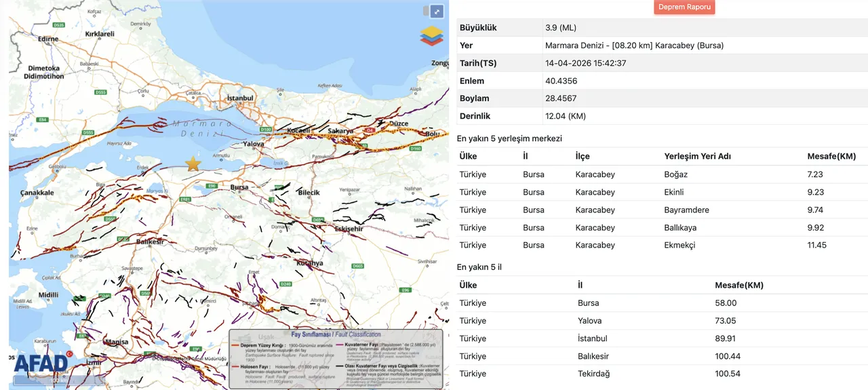Select the magnitude value 3.9 (ML)

[x=560, y=28]
